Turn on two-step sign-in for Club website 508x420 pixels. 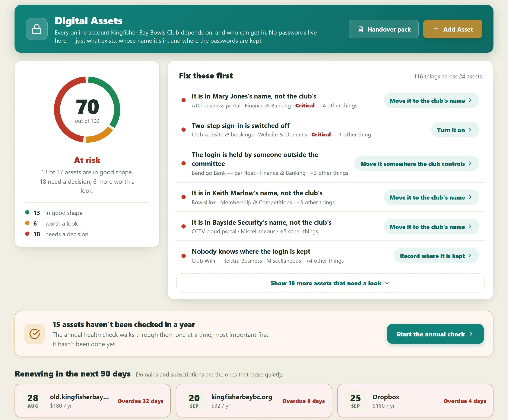click(x=455, y=130)
